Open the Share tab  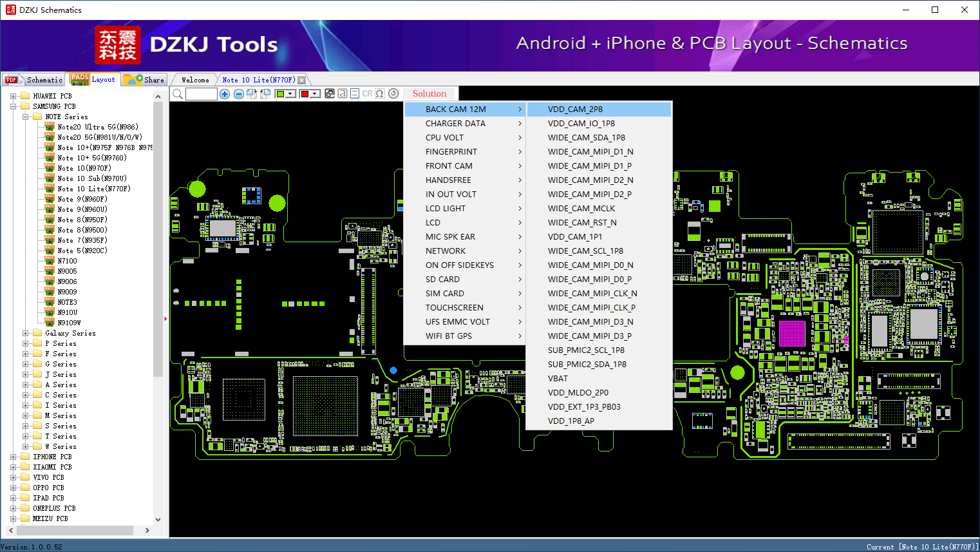144,80
